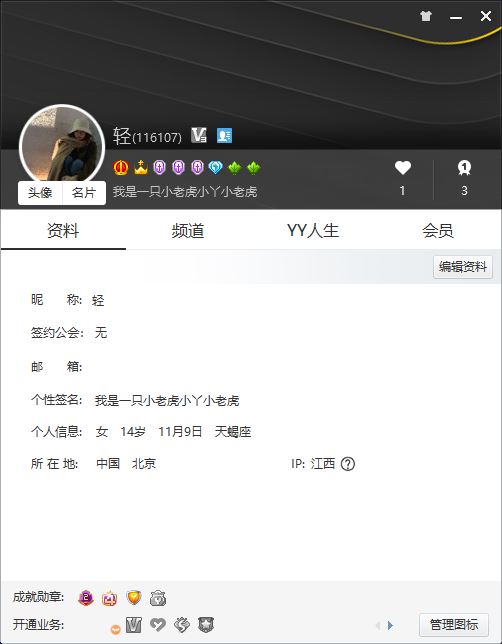
Task: Switch to the 频道 tab
Action: coord(188,230)
